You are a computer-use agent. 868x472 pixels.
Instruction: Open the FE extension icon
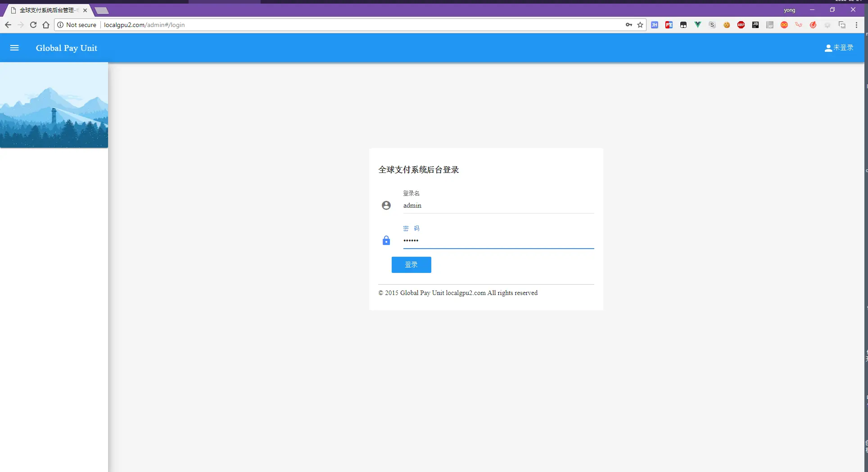click(x=669, y=25)
